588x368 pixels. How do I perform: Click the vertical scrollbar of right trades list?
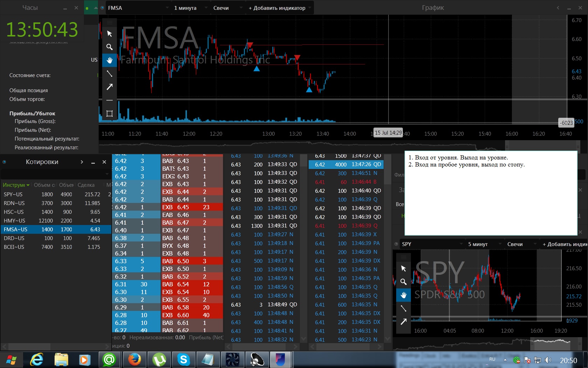pyautogui.click(x=387, y=170)
